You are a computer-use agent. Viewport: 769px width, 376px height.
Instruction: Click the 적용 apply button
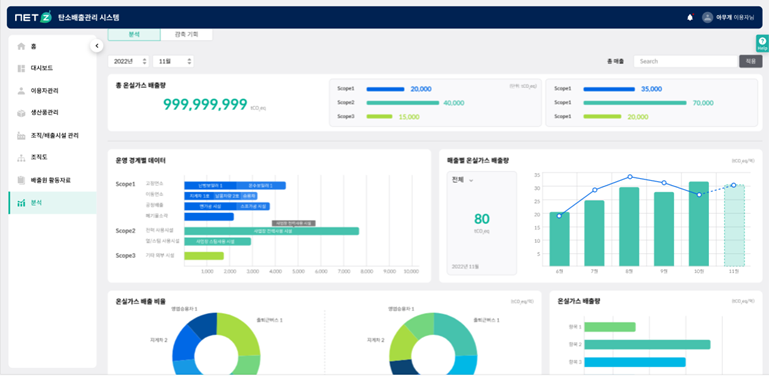point(751,61)
